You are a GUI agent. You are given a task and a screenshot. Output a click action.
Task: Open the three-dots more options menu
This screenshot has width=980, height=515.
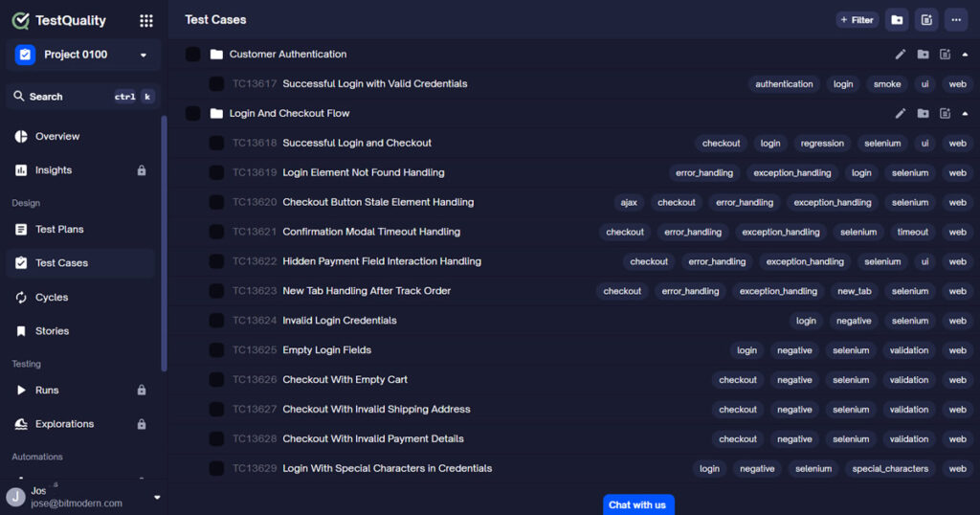[x=955, y=20]
